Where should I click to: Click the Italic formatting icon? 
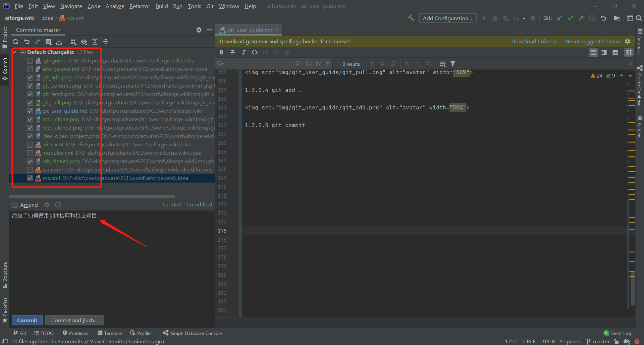pyautogui.click(x=244, y=52)
